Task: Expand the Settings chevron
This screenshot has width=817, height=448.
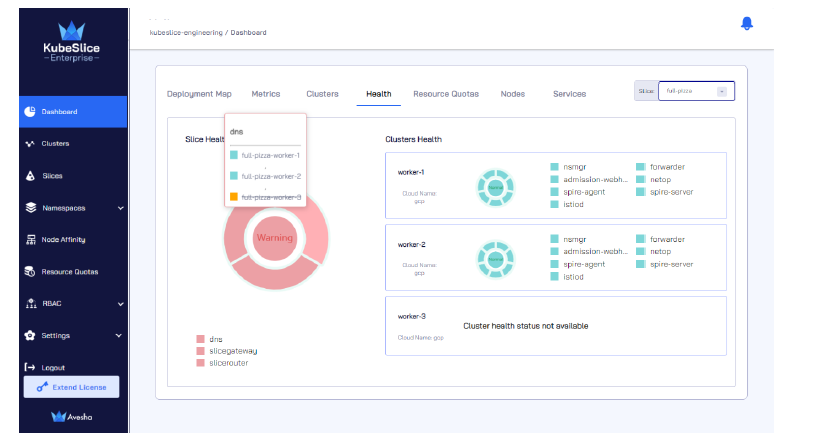Action: (x=119, y=335)
